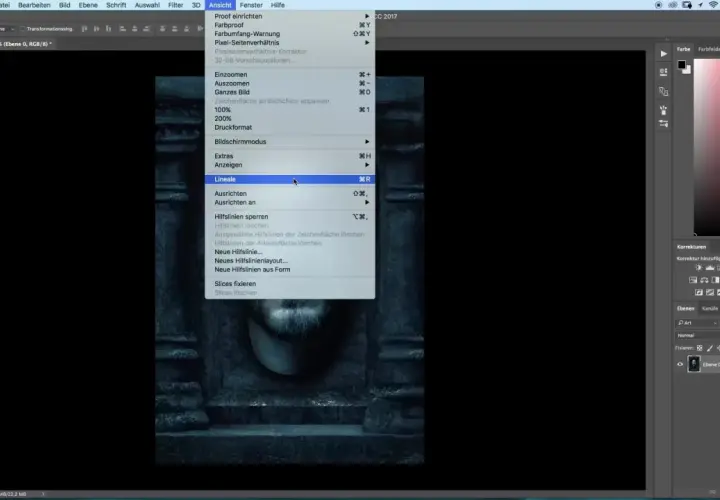
Task: Open the layer filter Art dropdown
Action: pyautogui.click(x=698, y=323)
